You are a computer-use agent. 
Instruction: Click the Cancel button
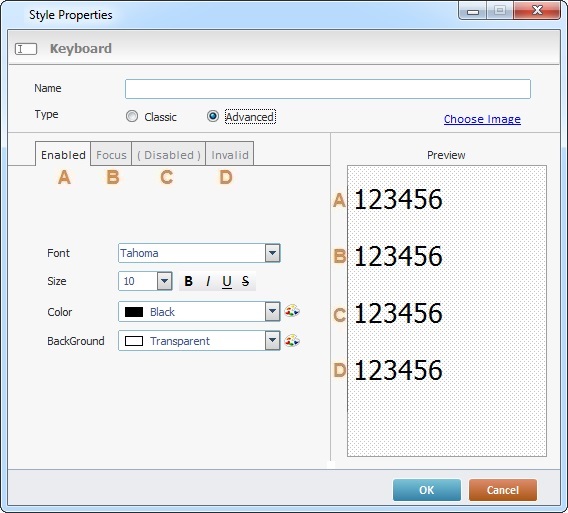click(503, 490)
